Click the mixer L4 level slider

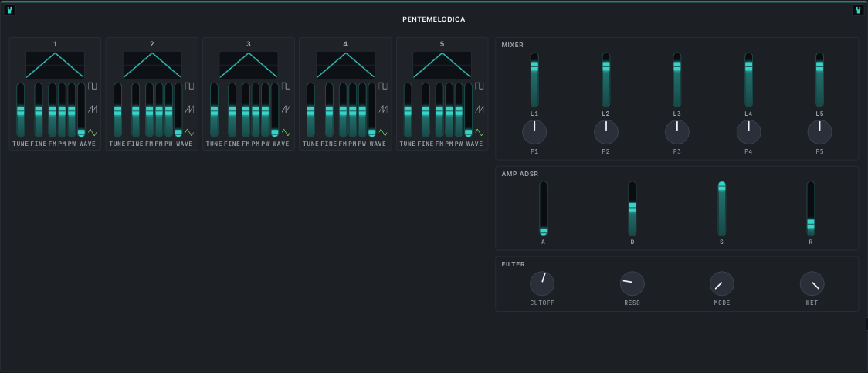click(748, 80)
